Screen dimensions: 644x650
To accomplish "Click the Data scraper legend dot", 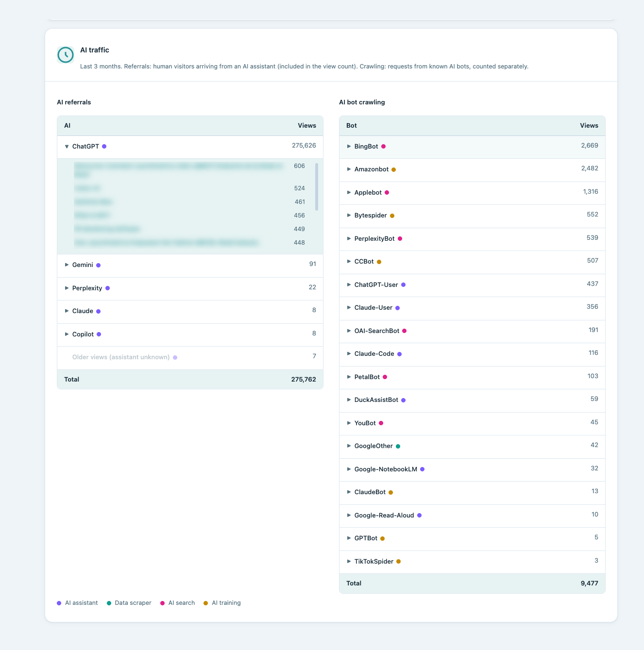I will (109, 603).
